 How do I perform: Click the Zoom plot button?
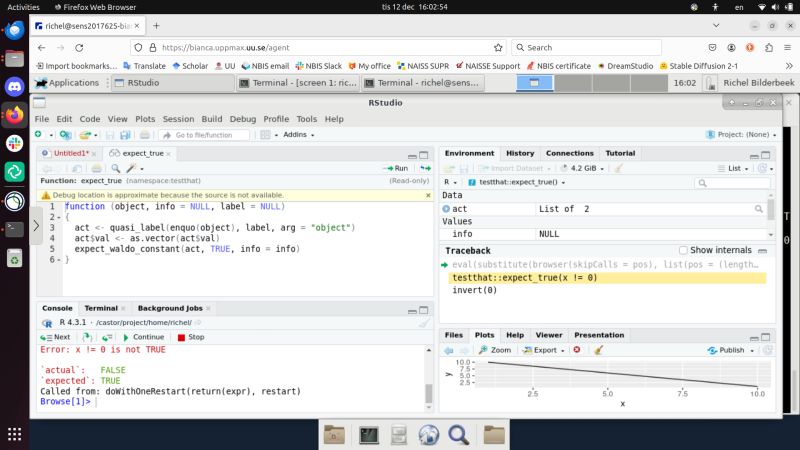click(x=495, y=350)
